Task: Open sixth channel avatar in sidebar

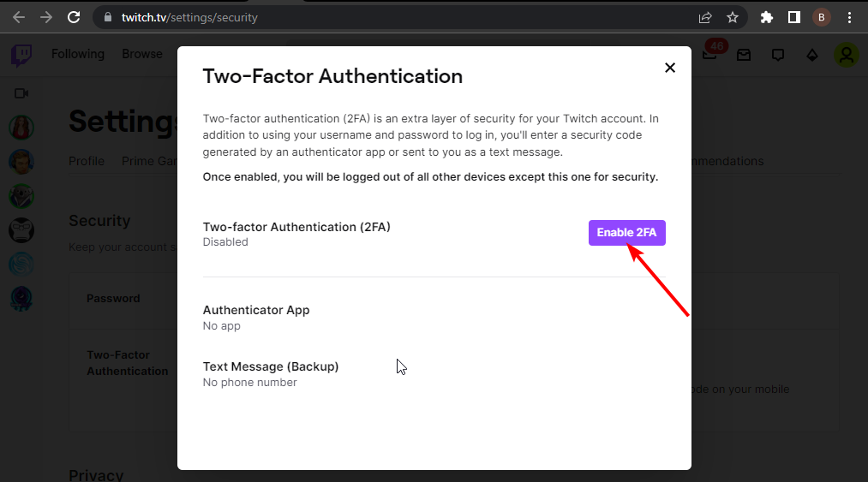Action: (x=21, y=299)
